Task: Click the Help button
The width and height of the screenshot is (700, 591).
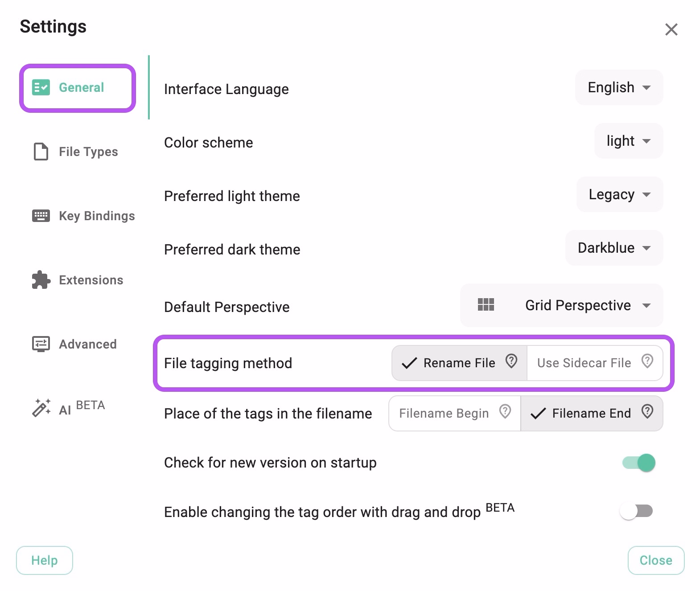Action: [x=44, y=560]
